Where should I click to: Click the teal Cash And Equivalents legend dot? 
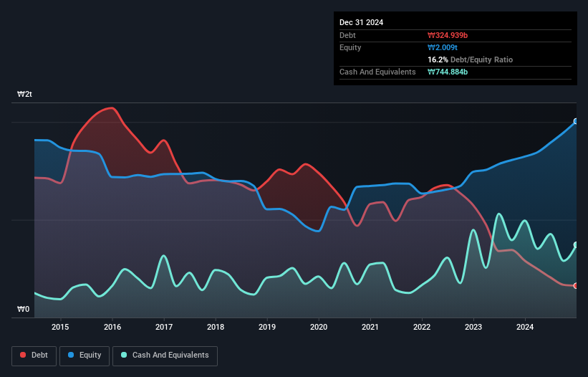coord(124,355)
